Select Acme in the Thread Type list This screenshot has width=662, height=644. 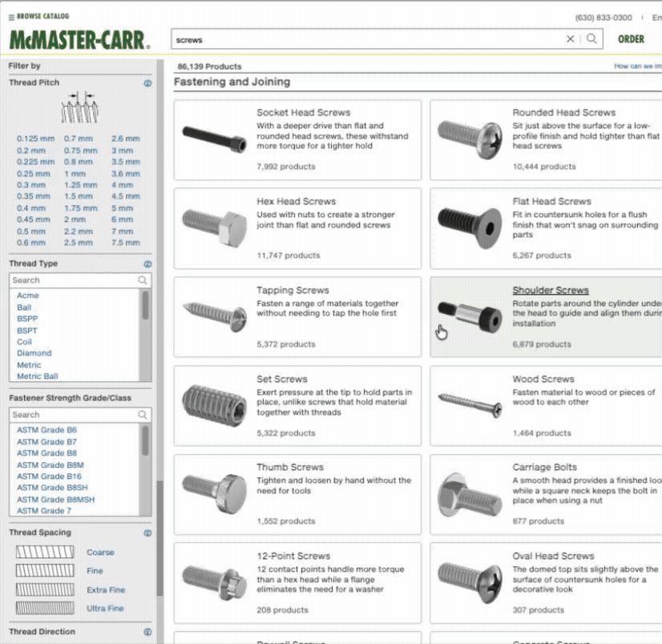[28, 296]
